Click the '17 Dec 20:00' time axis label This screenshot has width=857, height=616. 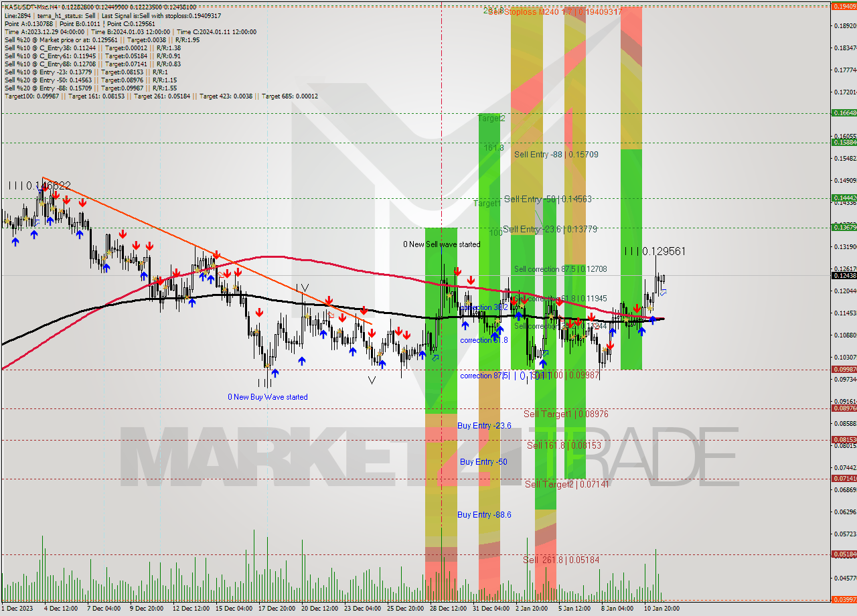pos(276,609)
